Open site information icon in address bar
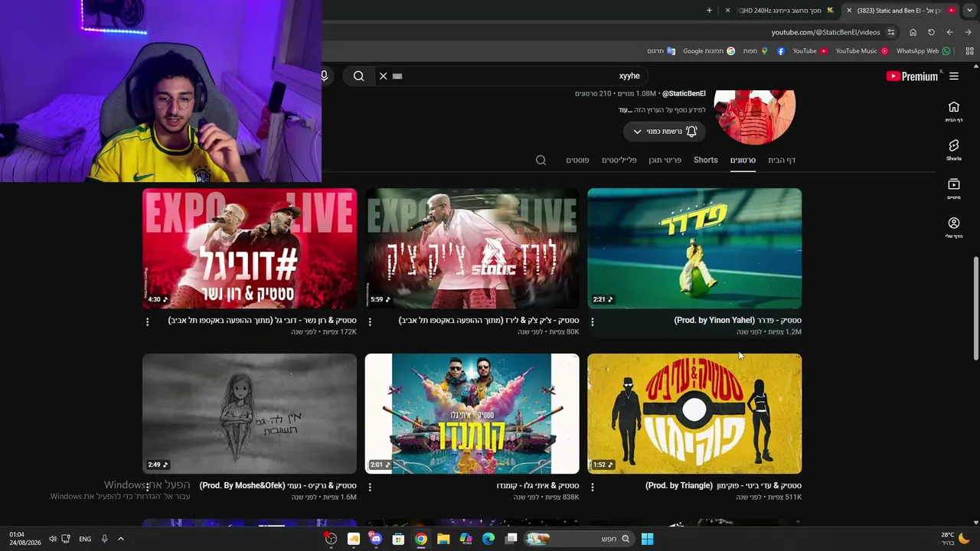This screenshot has width=980, height=551. click(x=890, y=32)
